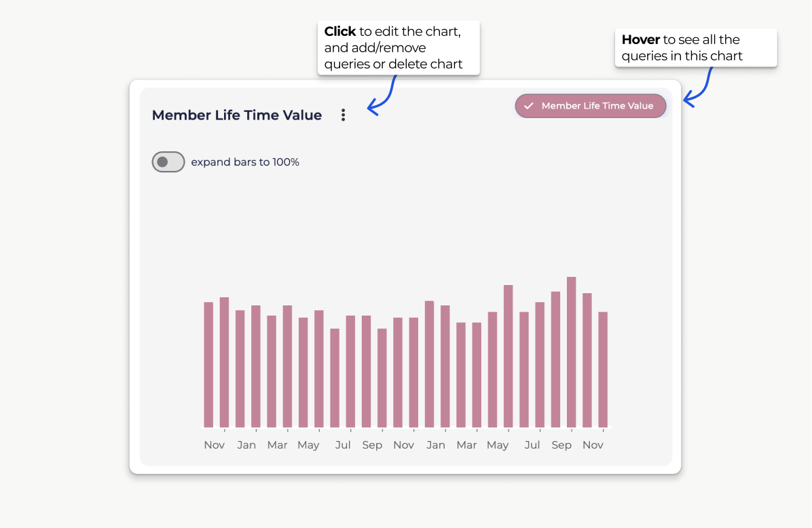
Task: Click the "Click to edit the chart" tooltip note
Action: click(x=399, y=48)
